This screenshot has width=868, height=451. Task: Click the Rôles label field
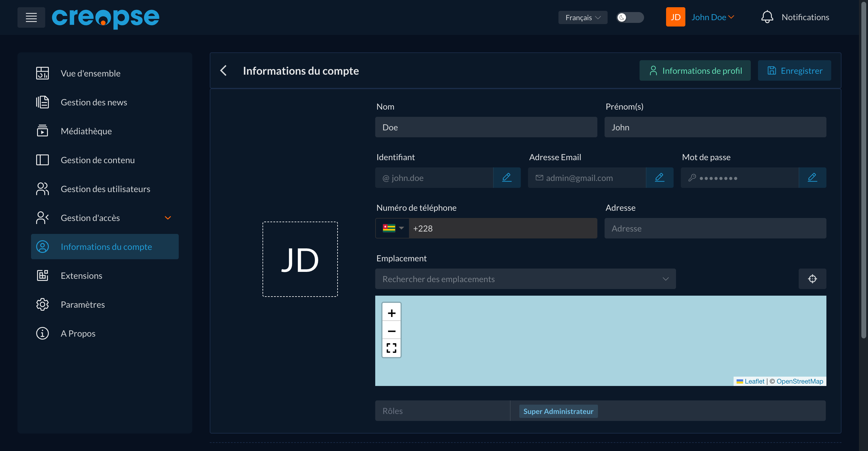[442, 411]
